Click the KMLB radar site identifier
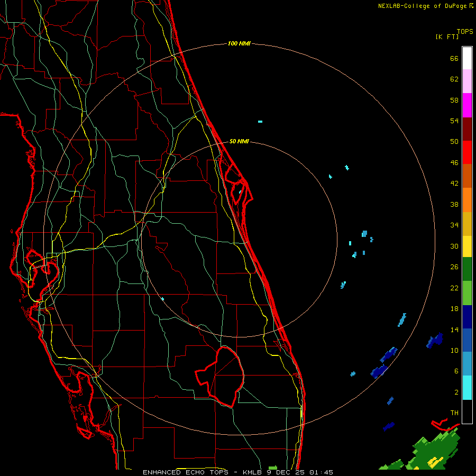This screenshot has width=476, height=476. pos(253,472)
